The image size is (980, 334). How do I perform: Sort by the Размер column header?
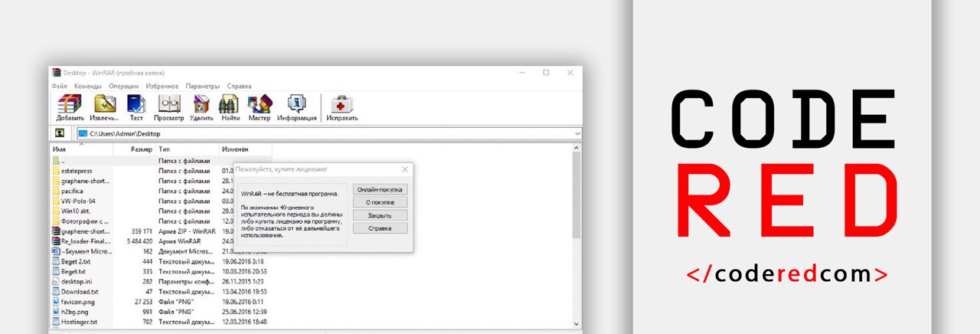point(134,149)
